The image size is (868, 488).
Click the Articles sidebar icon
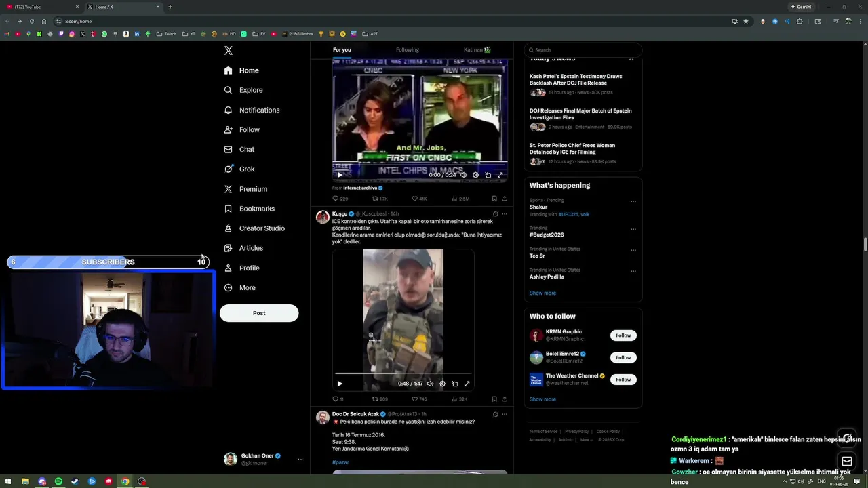pos(229,248)
